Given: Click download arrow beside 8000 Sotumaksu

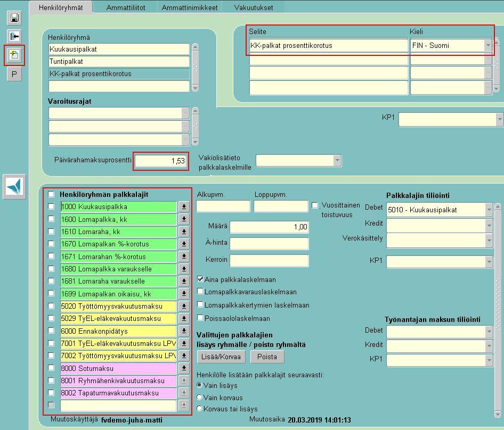Looking at the screenshot, I should 184,368.
